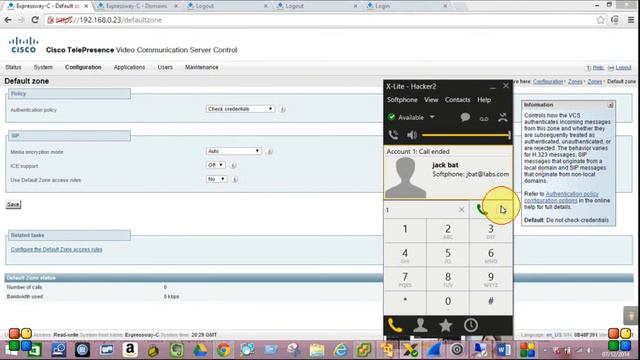Clear the dialed number with the X icon
Screen dimensions: 640x360
(461, 210)
